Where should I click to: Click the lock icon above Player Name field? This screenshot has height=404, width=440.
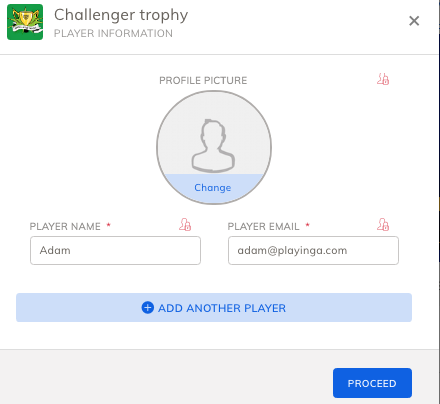[185, 225]
